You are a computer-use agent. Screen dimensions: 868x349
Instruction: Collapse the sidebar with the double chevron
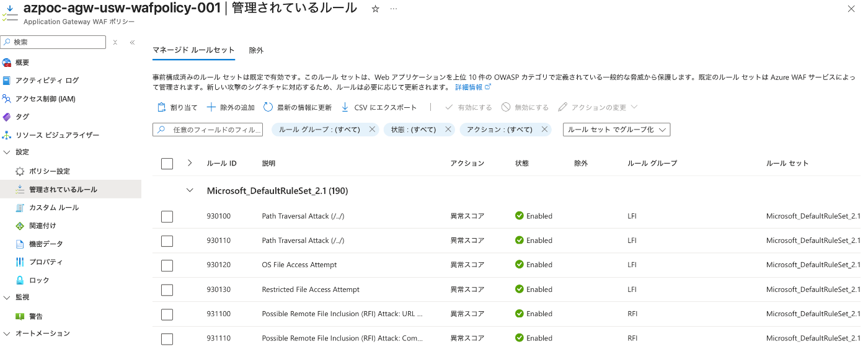132,42
